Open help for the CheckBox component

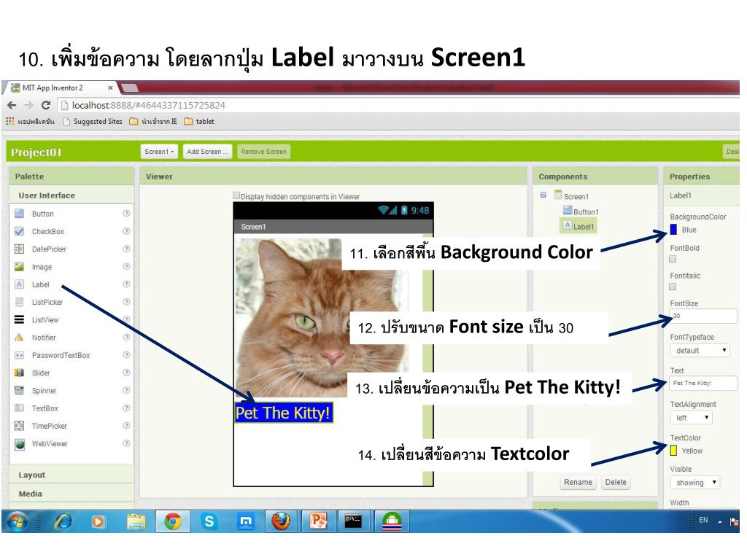[x=126, y=231]
